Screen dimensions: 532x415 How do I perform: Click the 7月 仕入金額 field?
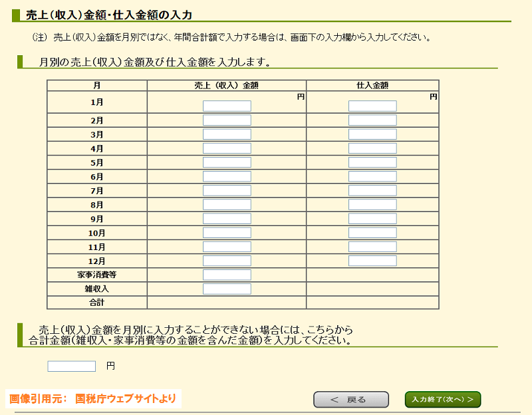point(372,190)
